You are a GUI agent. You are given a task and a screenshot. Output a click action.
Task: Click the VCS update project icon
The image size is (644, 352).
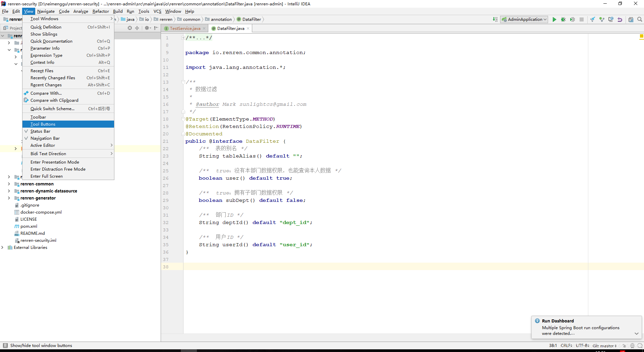(593, 19)
